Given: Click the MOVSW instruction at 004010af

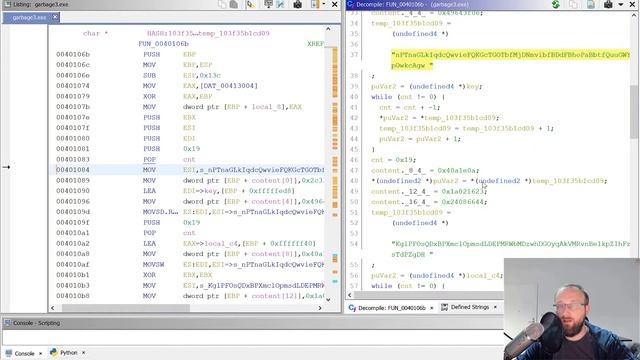Looking at the screenshot, I should [153, 264].
